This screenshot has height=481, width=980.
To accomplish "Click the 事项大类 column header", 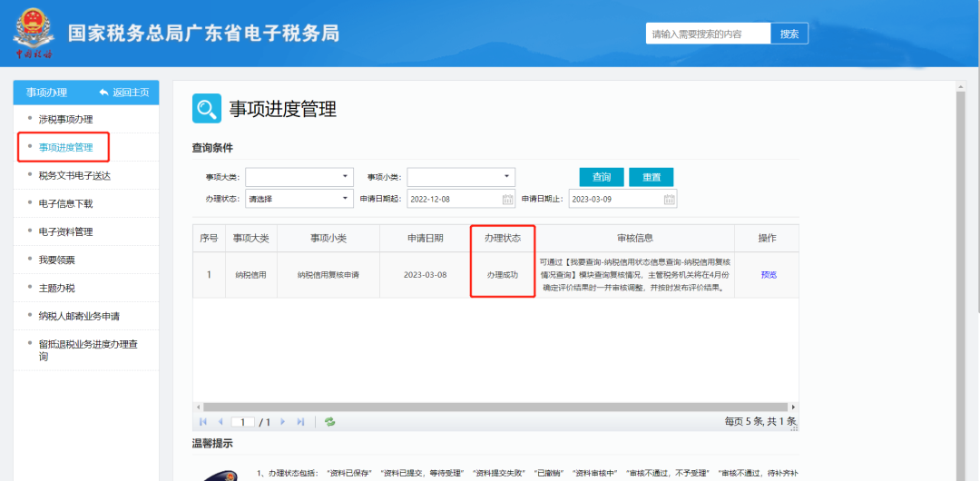I will coord(250,239).
